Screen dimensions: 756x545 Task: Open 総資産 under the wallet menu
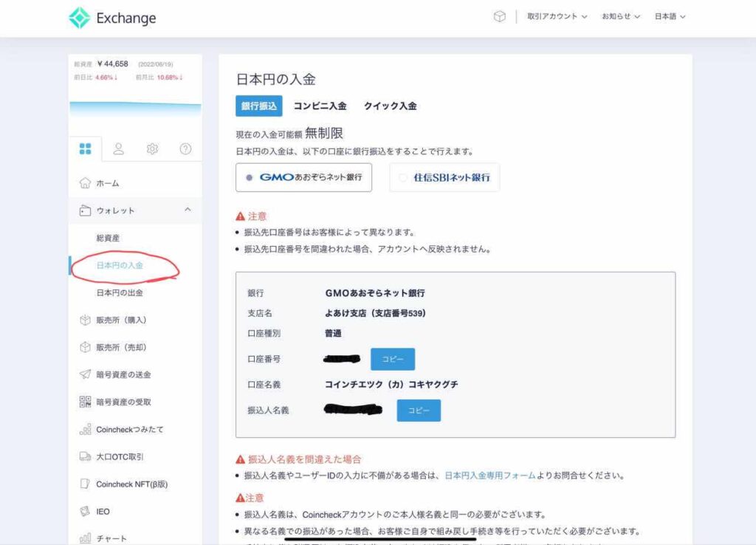tap(108, 239)
